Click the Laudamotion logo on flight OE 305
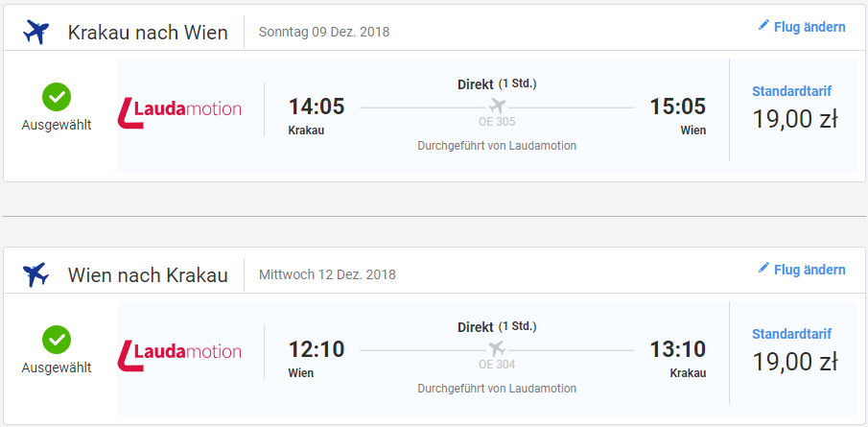The height and width of the screenshot is (427, 868). [179, 110]
